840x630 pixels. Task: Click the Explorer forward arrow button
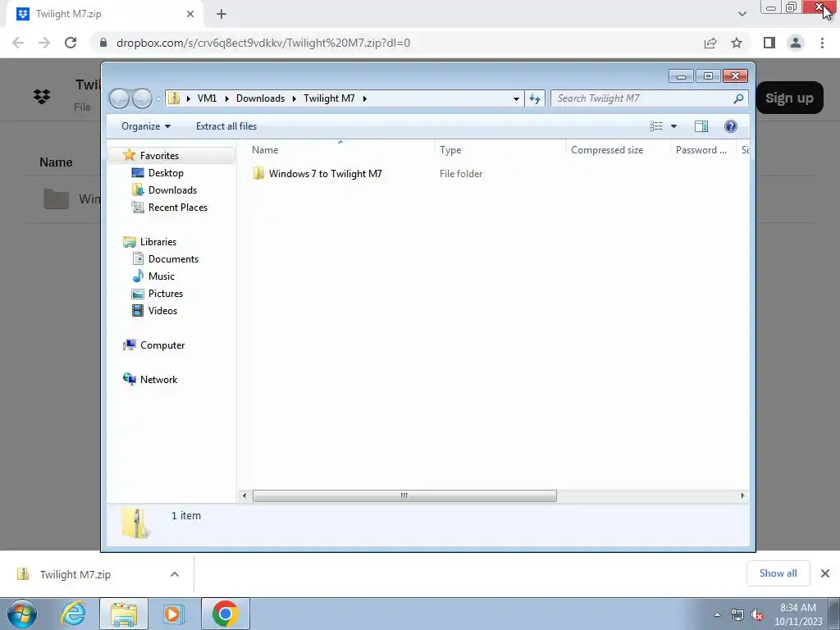(141, 98)
